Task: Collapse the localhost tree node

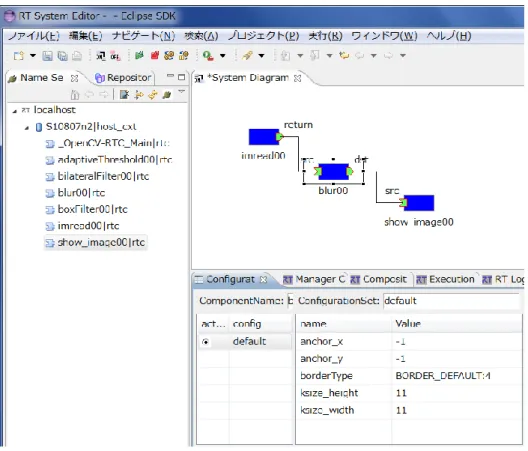Action: click(x=14, y=111)
